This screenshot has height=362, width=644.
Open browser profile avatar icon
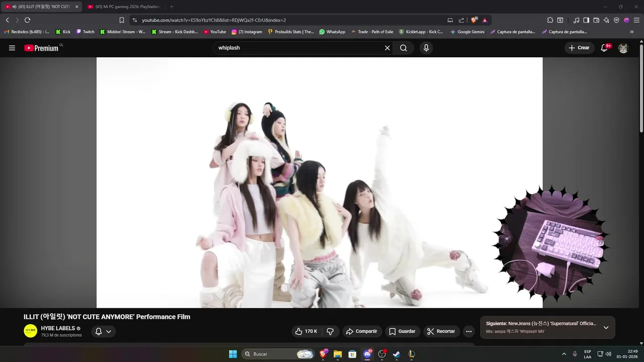[x=626, y=20]
